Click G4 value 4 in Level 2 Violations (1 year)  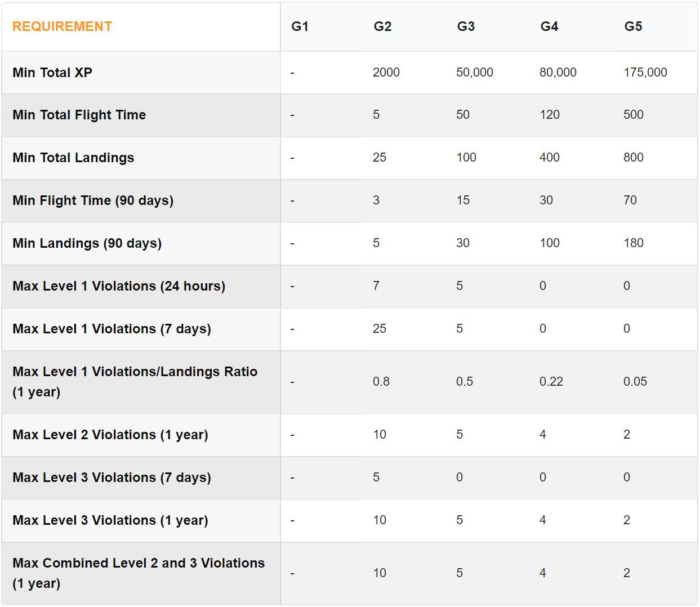coord(543,435)
